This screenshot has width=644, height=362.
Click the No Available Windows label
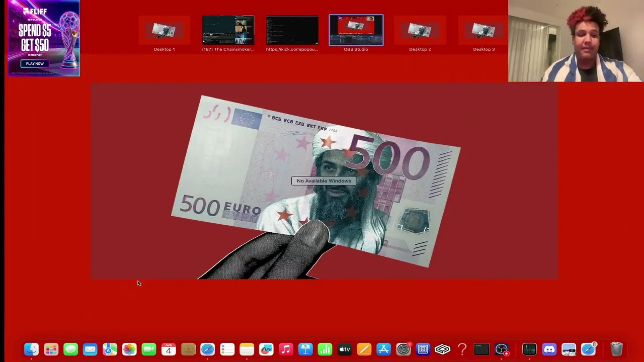pyautogui.click(x=324, y=181)
